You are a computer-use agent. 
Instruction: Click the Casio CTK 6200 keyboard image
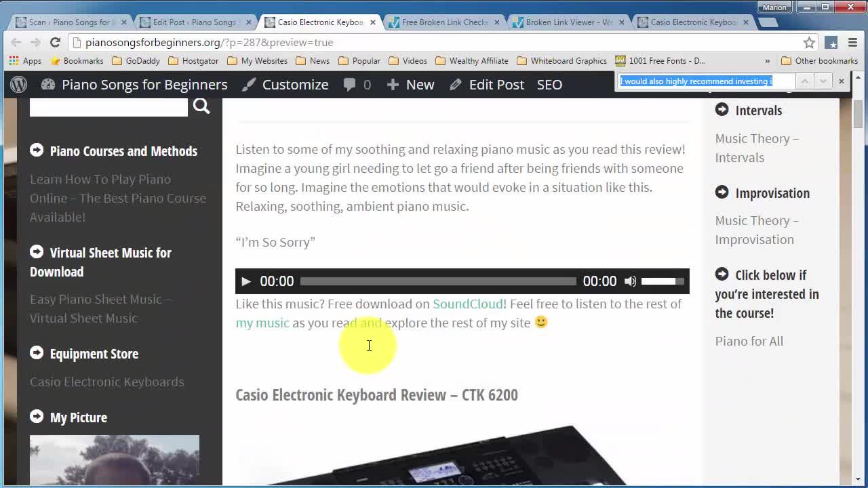[x=462, y=454]
